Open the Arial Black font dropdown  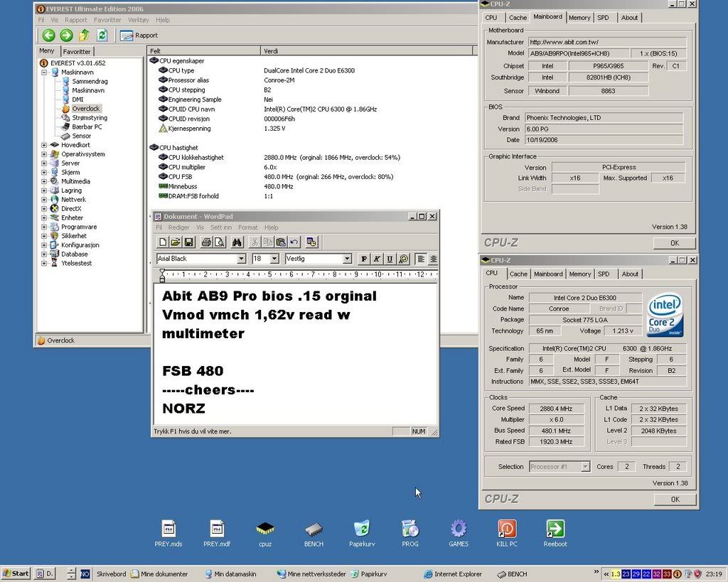(242, 259)
